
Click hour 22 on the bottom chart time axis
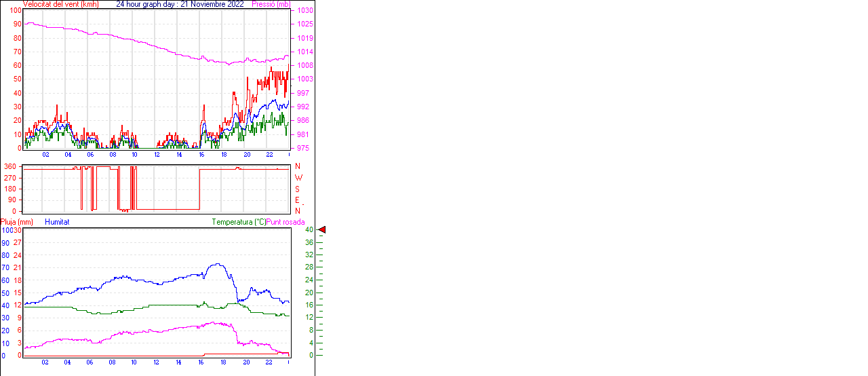click(x=269, y=362)
